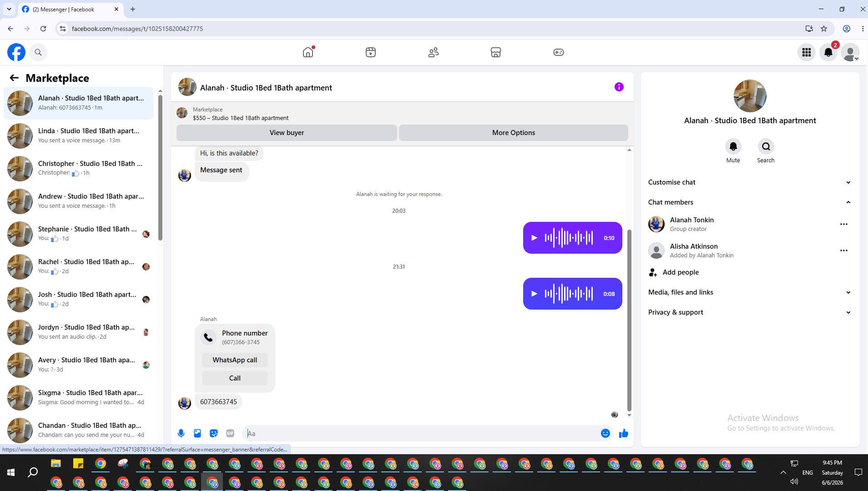The height and width of the screenshot is (491, 868).
Task: Open Chrome tab search dropdown
Action: [9, 9]
